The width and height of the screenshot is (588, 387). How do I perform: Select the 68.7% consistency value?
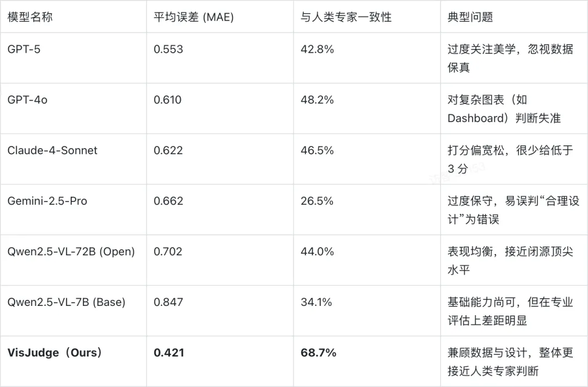pyautogui.click(x=318, y=353)
